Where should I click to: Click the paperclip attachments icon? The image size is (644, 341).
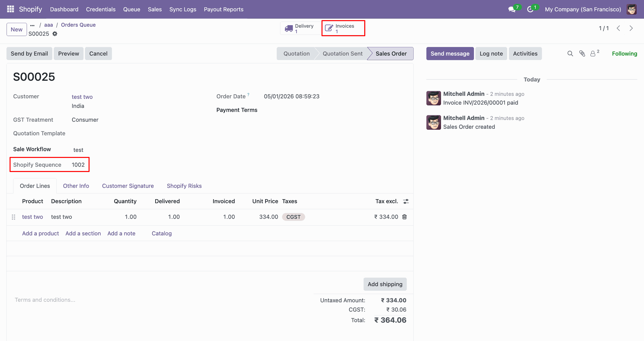point(582,54)
